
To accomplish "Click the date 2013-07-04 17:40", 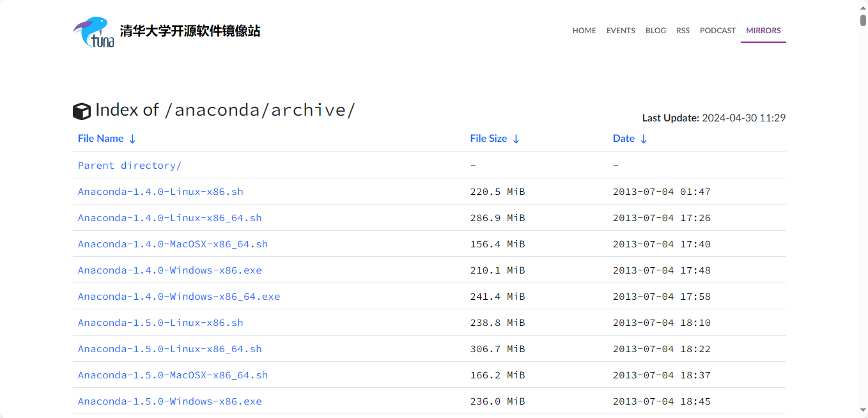I will tap(662, 244).
